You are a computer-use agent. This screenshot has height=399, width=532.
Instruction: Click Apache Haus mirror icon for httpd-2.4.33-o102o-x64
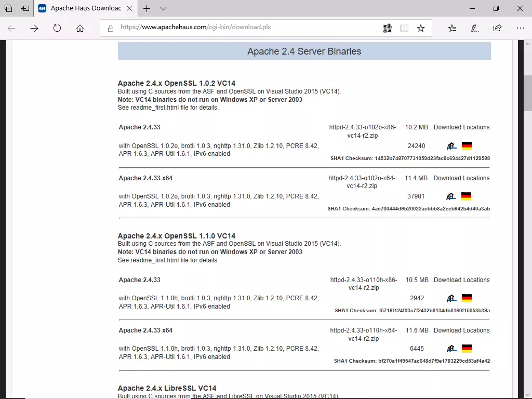point(451,196)
